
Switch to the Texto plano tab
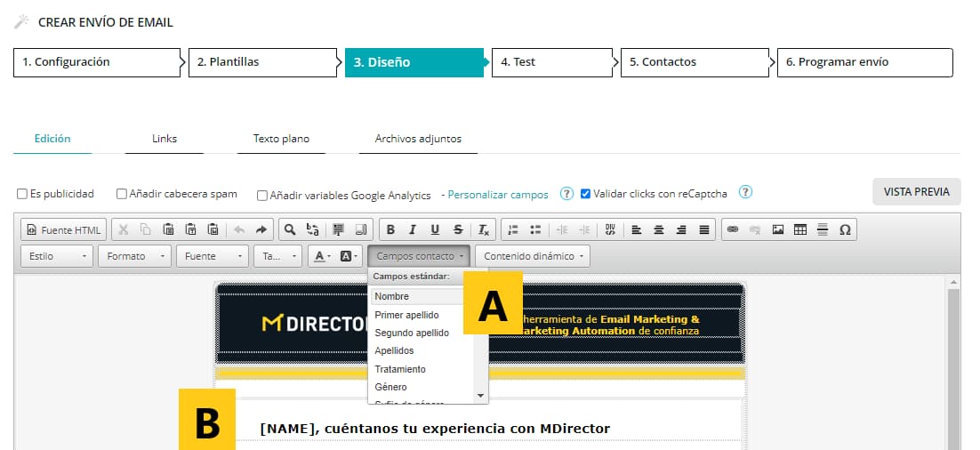click(281, 139)
